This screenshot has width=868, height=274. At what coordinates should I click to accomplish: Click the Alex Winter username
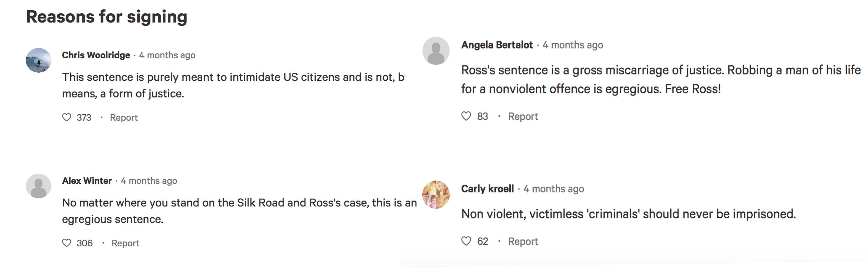click(87, 181)
